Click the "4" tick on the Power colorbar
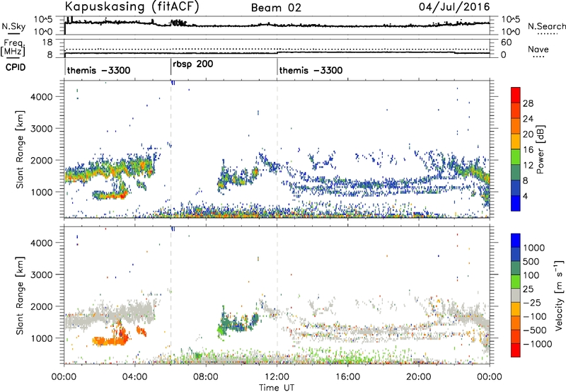 526,196
